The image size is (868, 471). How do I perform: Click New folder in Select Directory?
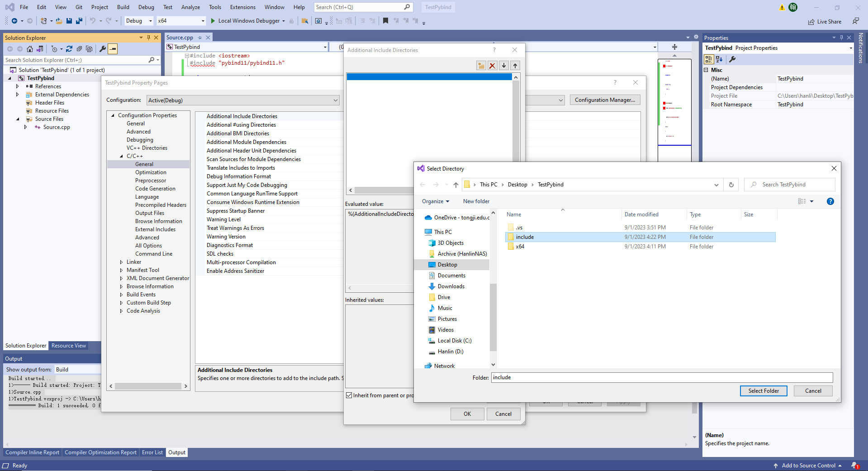pos(476,201)
